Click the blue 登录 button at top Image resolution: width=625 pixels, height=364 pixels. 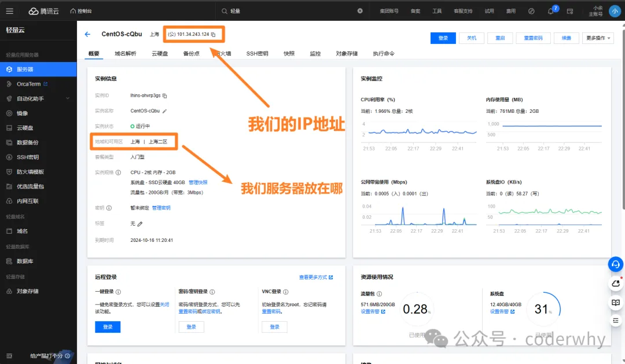443,38
